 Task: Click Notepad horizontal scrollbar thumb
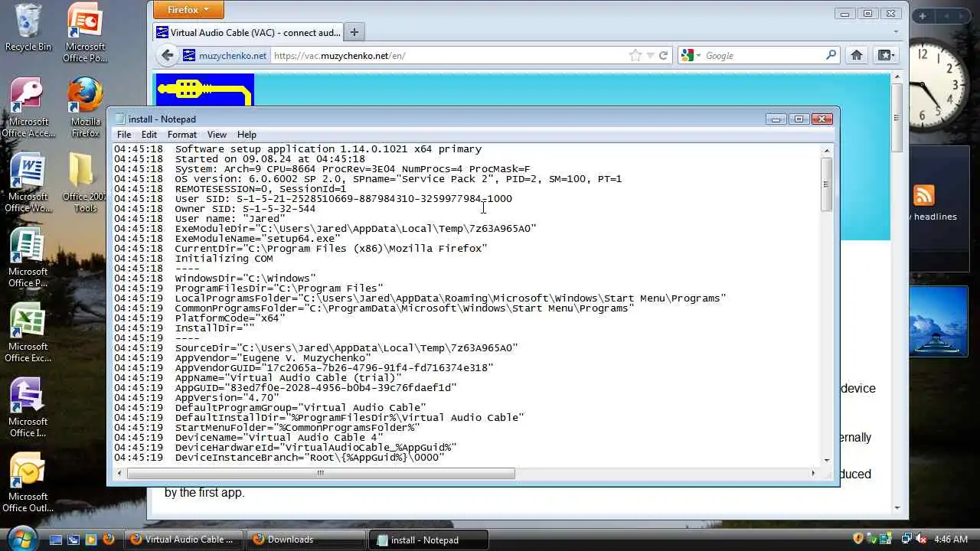tap(321, 473)
